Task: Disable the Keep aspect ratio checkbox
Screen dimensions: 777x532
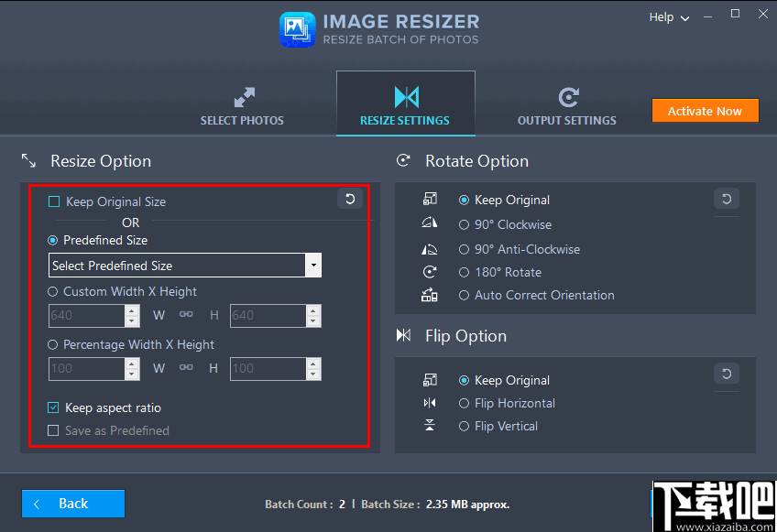Action: coord(52,407)
